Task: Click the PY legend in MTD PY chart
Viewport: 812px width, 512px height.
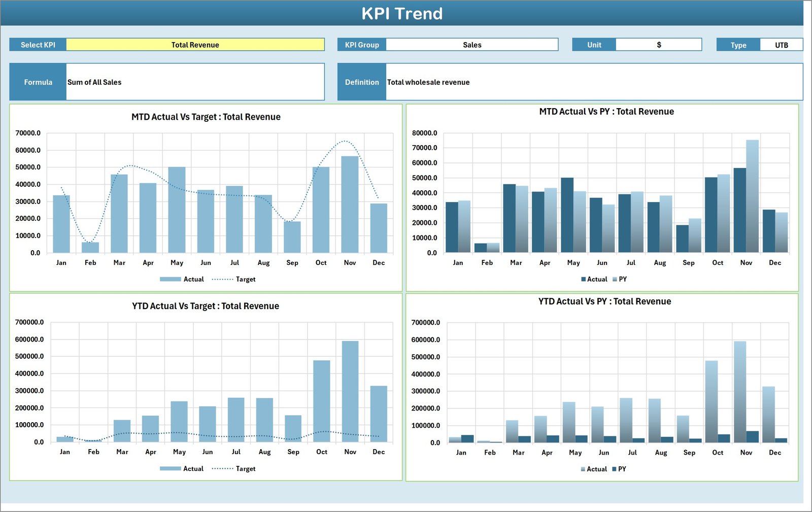Action: pyautogui.click(x=622, y=279)
